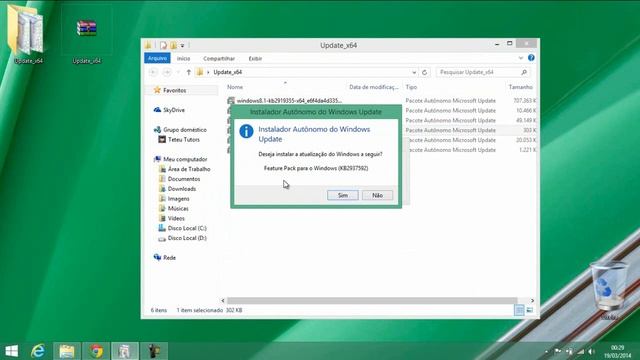Open Vídeos in navigation pane
Screen dimensions: 640x360
point(176,218)
